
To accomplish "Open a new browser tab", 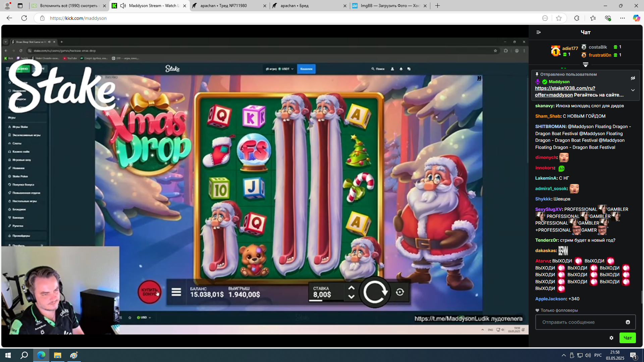I will (437, 6).
